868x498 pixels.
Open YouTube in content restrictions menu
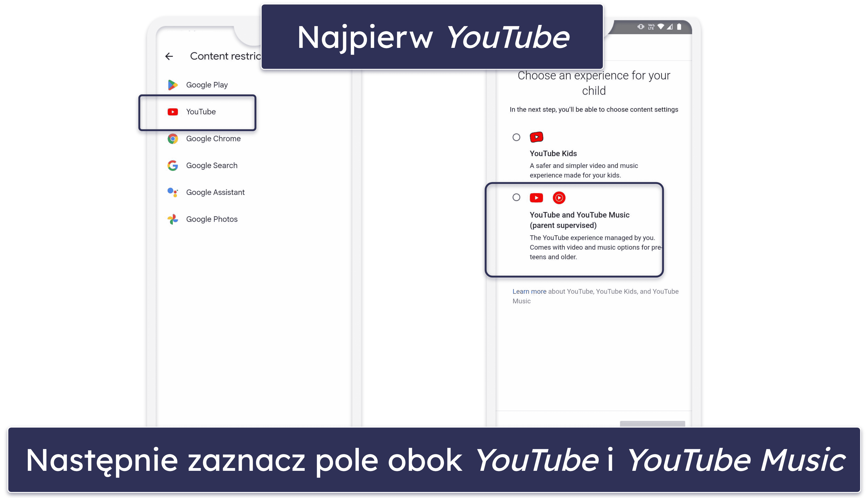pyautogui.click(x=200, y=112)
